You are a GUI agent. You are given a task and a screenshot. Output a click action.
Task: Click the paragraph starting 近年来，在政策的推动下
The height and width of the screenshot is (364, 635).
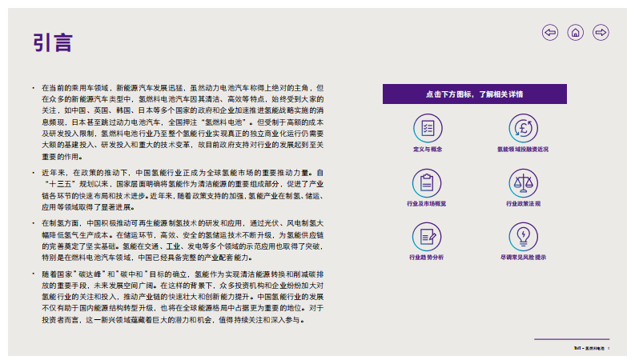[x=183, y=190]
